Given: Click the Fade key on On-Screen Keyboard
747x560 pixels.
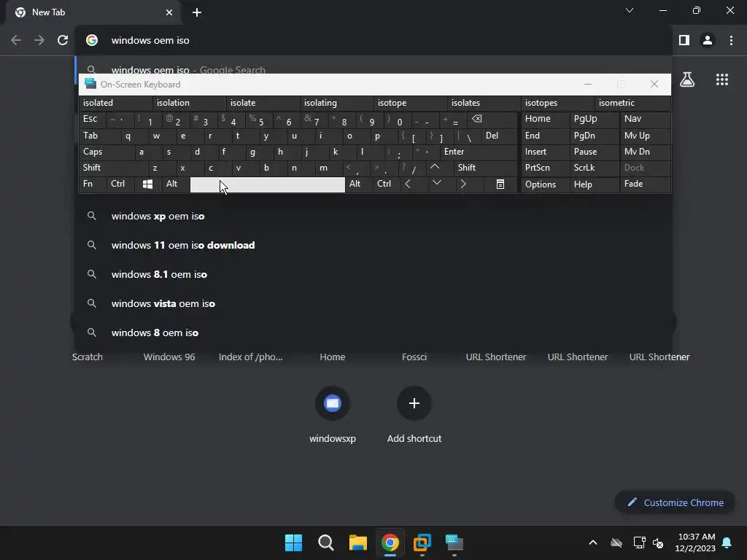Looking at the screenshot, I should click(x=645, y=184).
